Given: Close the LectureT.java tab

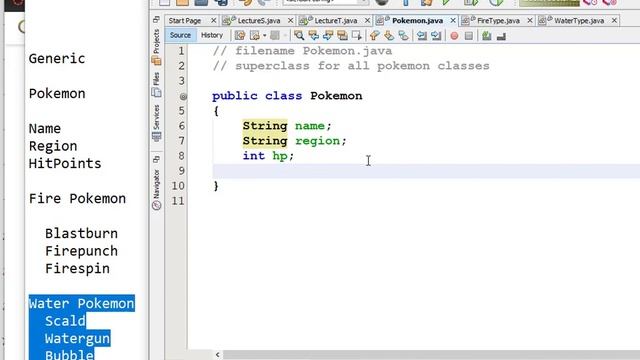Looking at the screenshot, I should pyautogui.click(x=367, y=20).
